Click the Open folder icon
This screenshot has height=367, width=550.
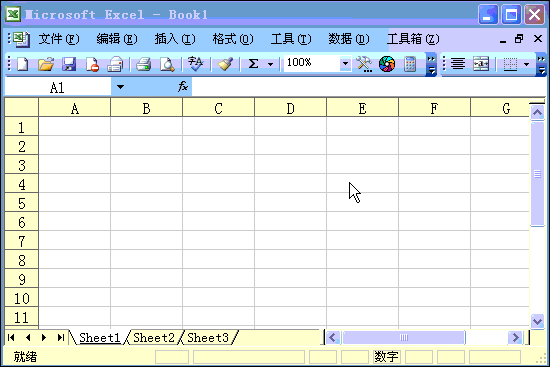(x=46, y=65)
